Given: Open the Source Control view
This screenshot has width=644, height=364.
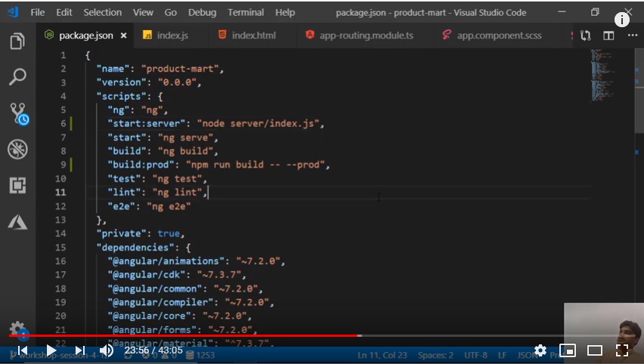Looking at the screenshot, I should (17, 113).
